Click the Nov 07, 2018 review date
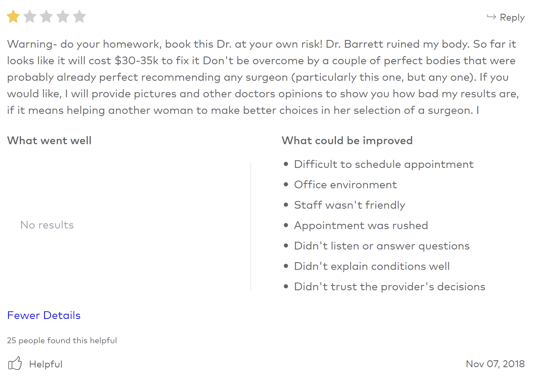This screenshot has height=392, width=539. coord(495,364)
